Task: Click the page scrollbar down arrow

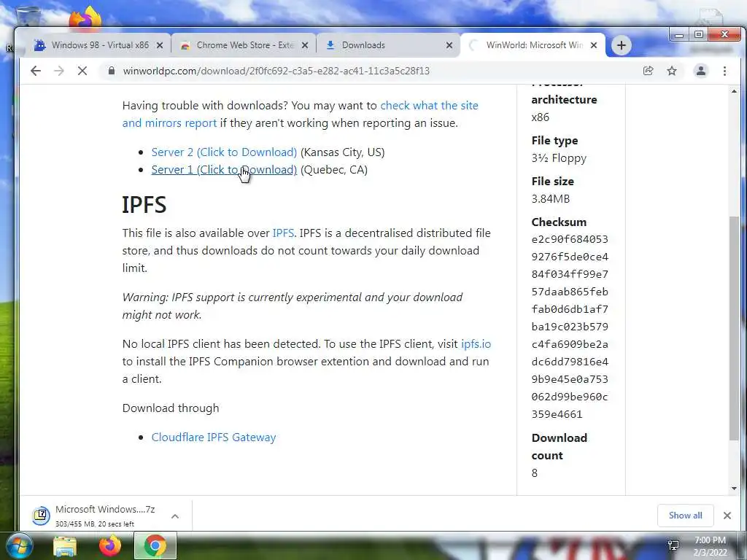Action: click(x=734, y=489)
